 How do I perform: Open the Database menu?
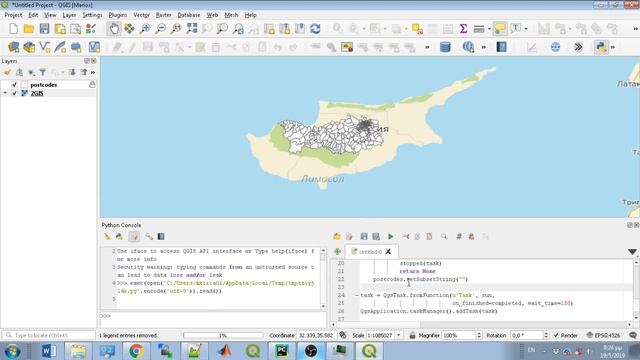[x=189, y=15]
